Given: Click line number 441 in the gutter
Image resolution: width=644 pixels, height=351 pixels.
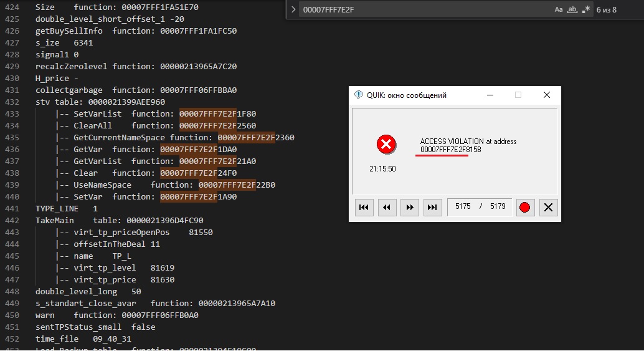Looking at the screenshot, I should coord(12,209).
